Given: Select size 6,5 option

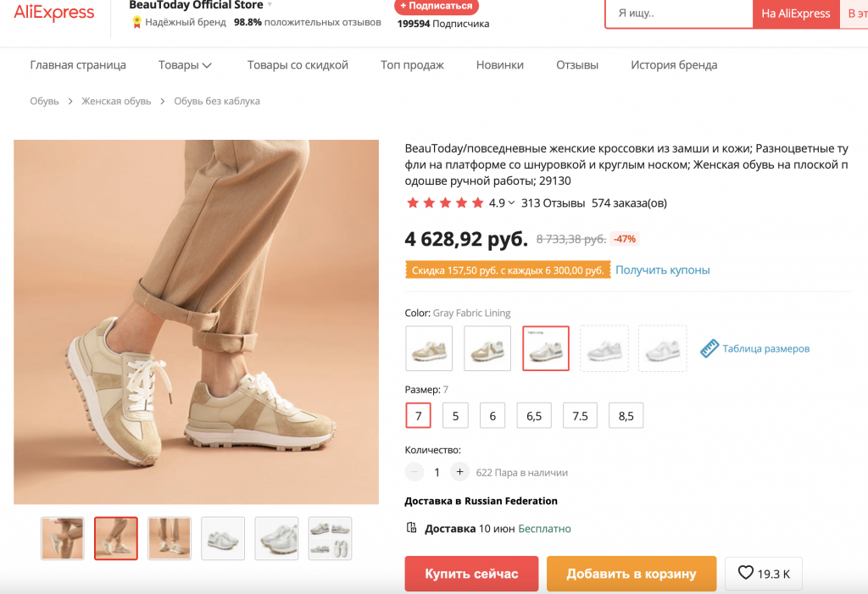Looking at the screenshot, I should (534, 416).
